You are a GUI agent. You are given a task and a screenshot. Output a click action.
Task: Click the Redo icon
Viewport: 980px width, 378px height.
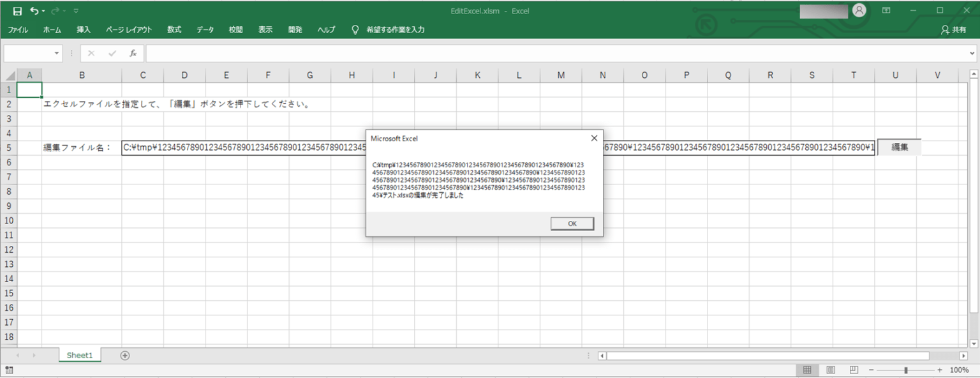tap(56, 11)
